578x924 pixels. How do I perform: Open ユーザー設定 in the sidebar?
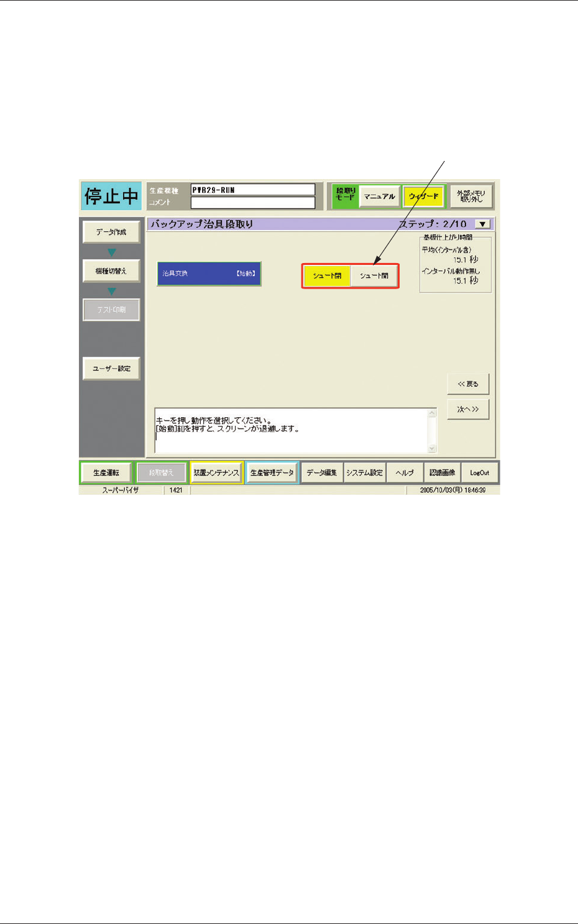tap(111, 368)
